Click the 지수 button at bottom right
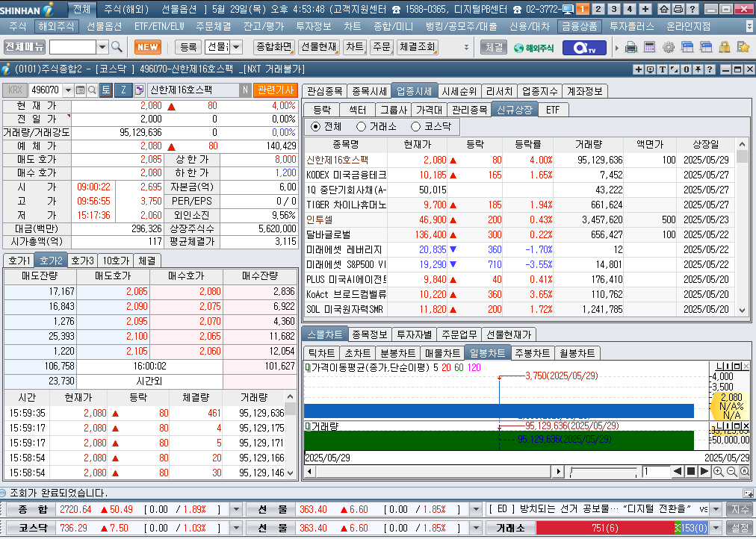Screen dimensions: 756x539 pos(740,509)
